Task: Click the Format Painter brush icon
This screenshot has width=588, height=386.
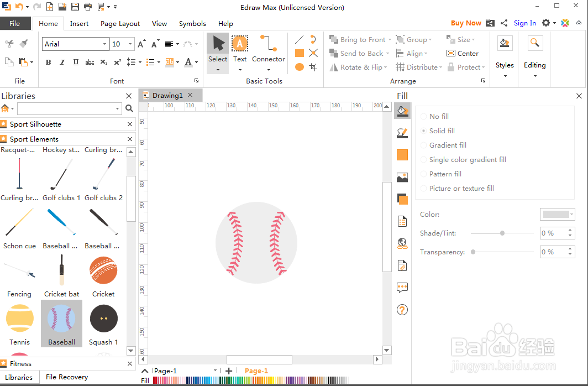Action: pos(24,44)
